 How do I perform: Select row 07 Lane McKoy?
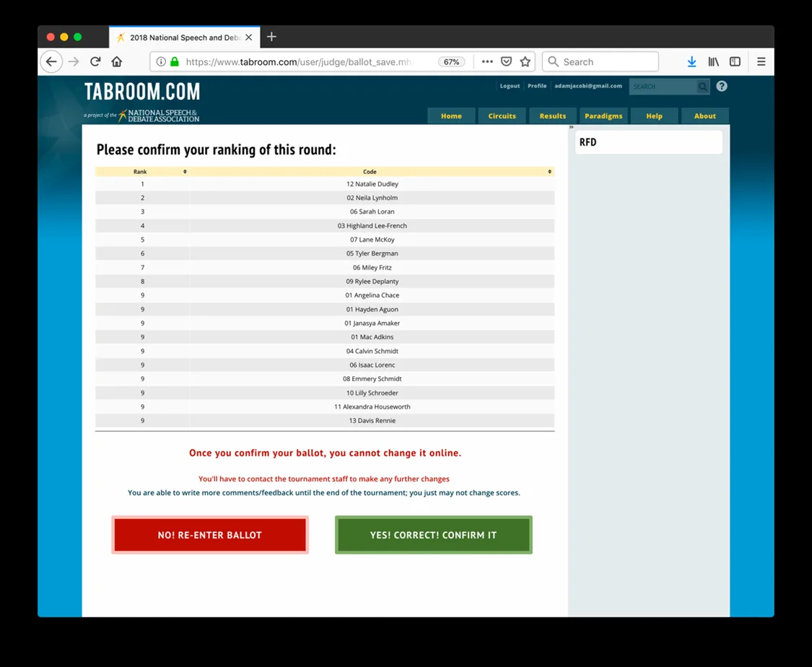[x=325, y=240]
